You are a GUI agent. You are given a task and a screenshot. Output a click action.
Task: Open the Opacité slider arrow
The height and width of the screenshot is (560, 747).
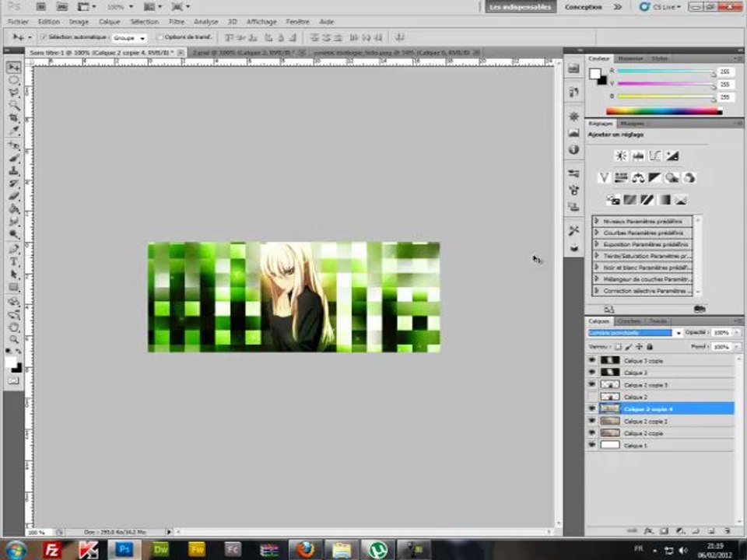point(738,332)
